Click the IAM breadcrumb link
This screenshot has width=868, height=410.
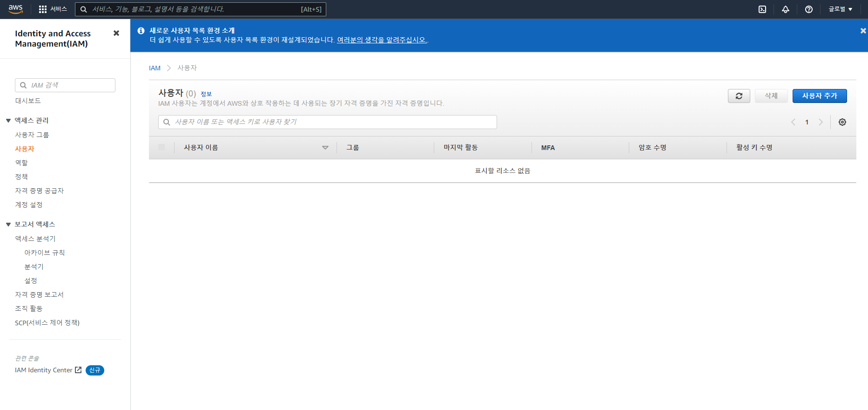click(x=155, y=68)
